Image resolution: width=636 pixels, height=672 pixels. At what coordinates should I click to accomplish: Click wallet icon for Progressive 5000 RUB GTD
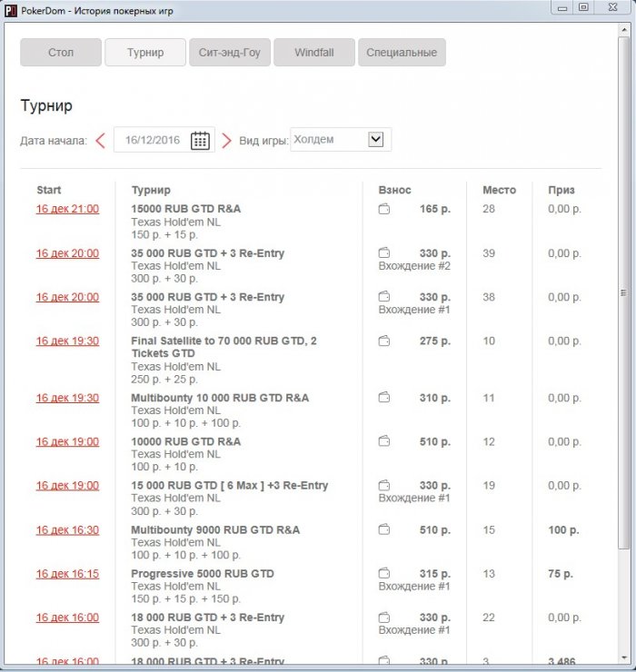(384, 573)
